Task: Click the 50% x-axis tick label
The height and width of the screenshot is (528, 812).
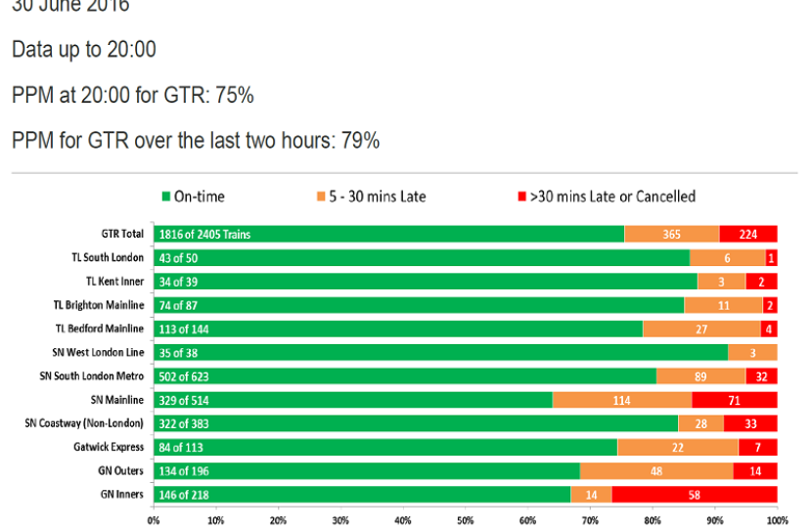Action: click(466, 519)
